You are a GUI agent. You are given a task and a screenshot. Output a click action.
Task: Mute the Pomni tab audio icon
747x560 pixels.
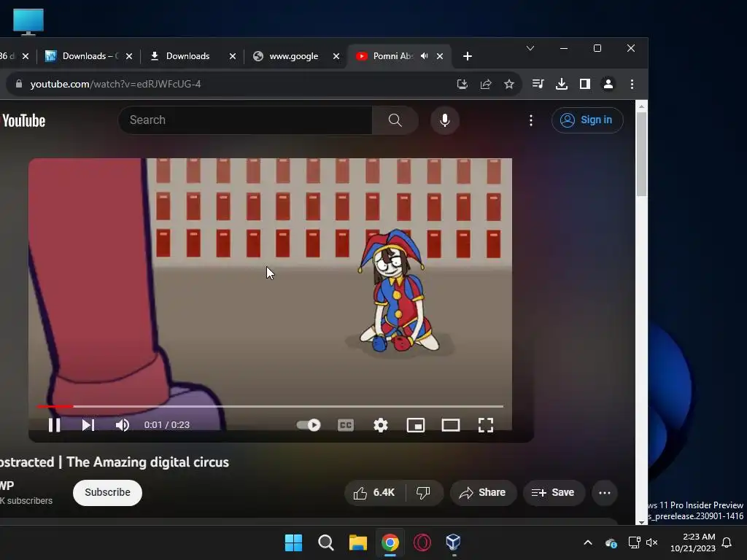point(424,56)
